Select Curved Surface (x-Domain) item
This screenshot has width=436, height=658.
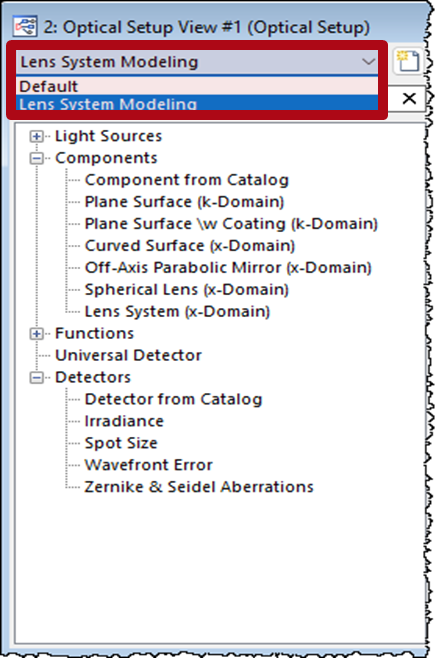pyautogui.click(x=190, y=245)
